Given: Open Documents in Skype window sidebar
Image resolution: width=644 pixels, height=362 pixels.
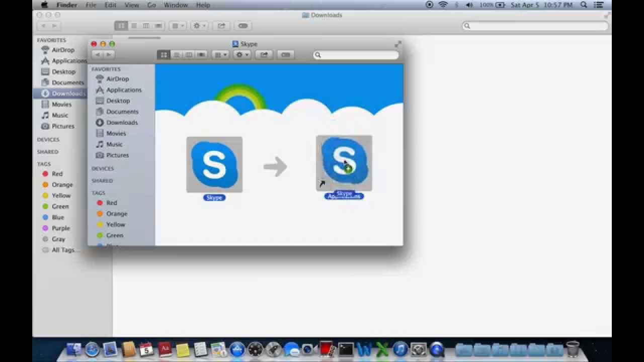Looking at the screenshot, I should click(x=117, y=112).
